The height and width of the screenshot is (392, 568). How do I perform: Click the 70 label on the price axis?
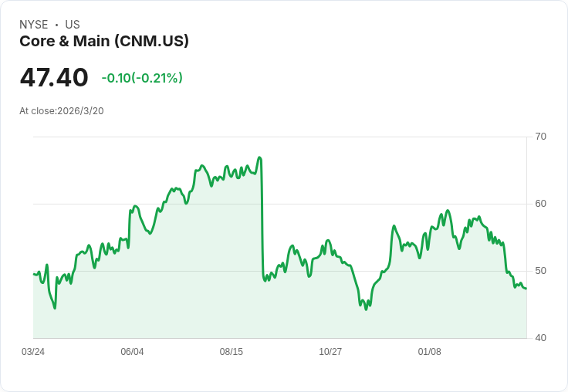(540, 137)
